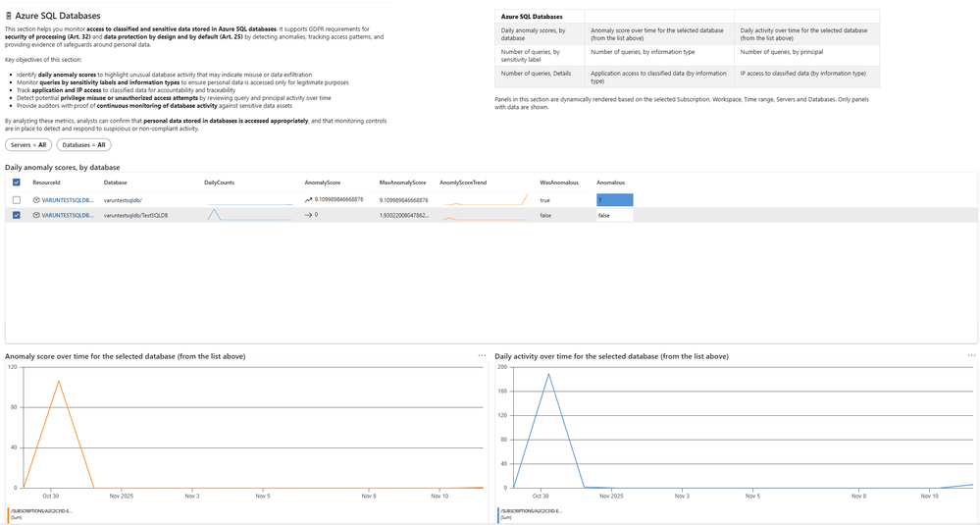Click Azure SQL Databases section icon
The width and height of the screenshot is (980, 525).
pos(8,16)
